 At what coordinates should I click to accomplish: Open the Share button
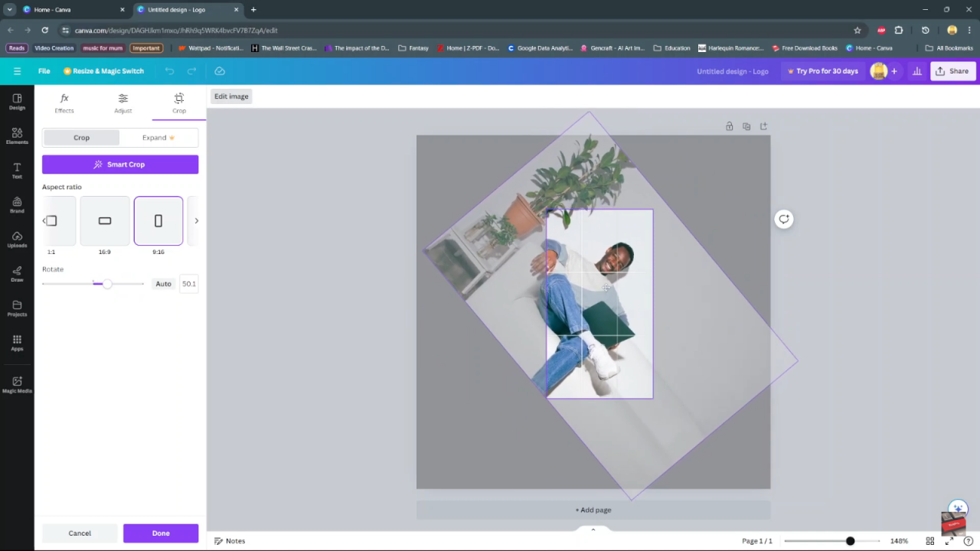click(952, 71)
